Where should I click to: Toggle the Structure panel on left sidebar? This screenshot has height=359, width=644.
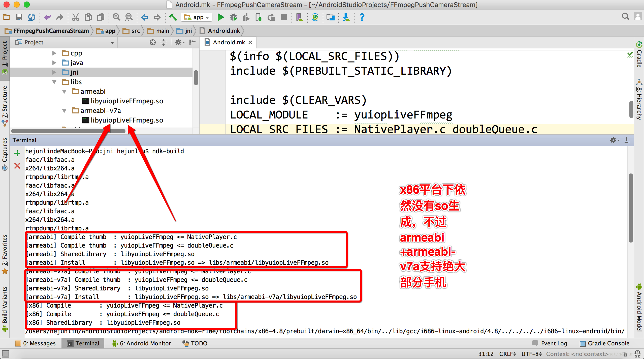5,102
